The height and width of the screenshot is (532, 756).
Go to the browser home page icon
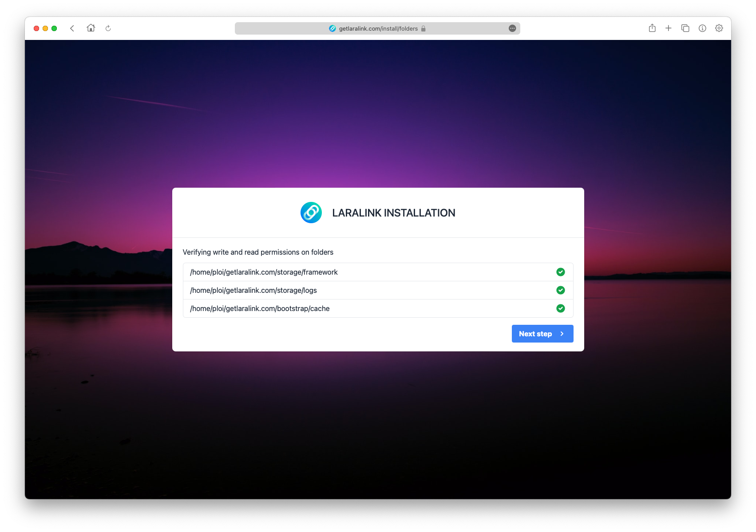[x=91, y=28]
